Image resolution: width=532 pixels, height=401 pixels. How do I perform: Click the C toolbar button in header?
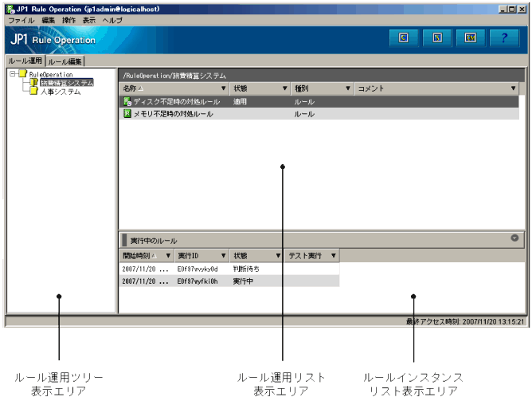click(404, 37)
